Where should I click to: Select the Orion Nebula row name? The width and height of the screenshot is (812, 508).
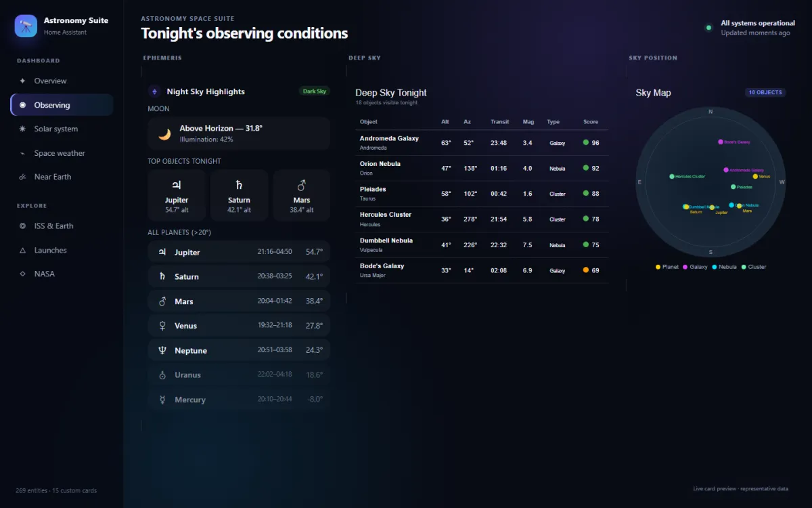pyautogui.click(x=380, y=164)
